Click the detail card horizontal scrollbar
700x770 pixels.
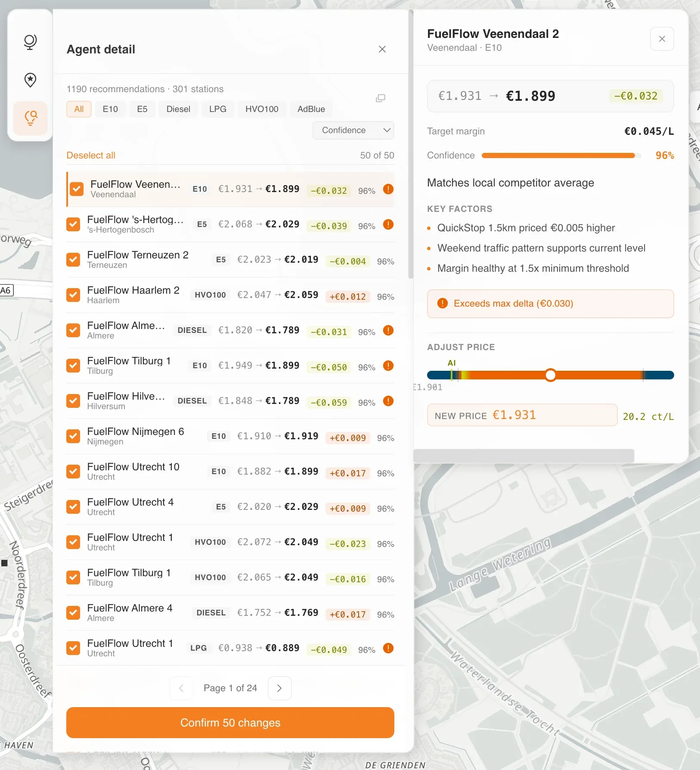[524, 456]
